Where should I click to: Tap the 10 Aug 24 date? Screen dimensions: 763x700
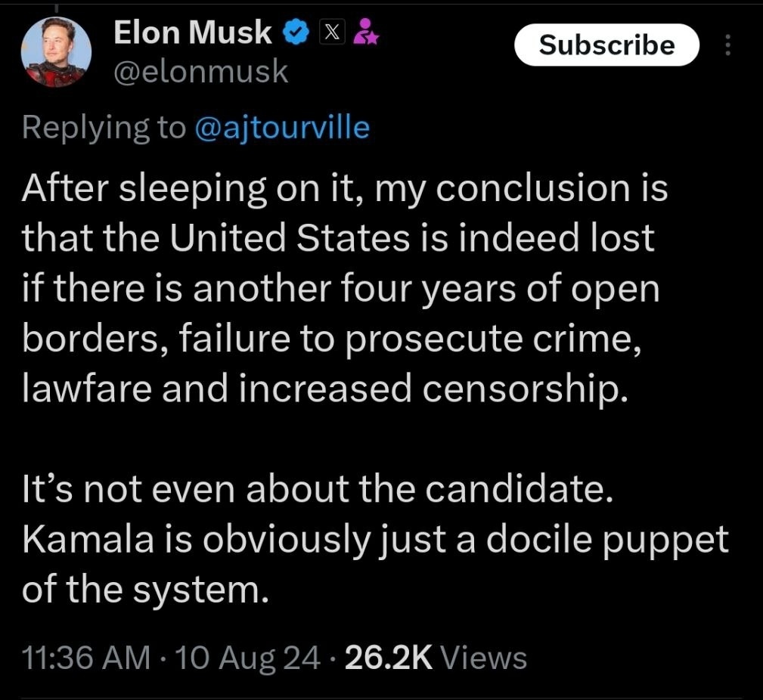[248, 658]
